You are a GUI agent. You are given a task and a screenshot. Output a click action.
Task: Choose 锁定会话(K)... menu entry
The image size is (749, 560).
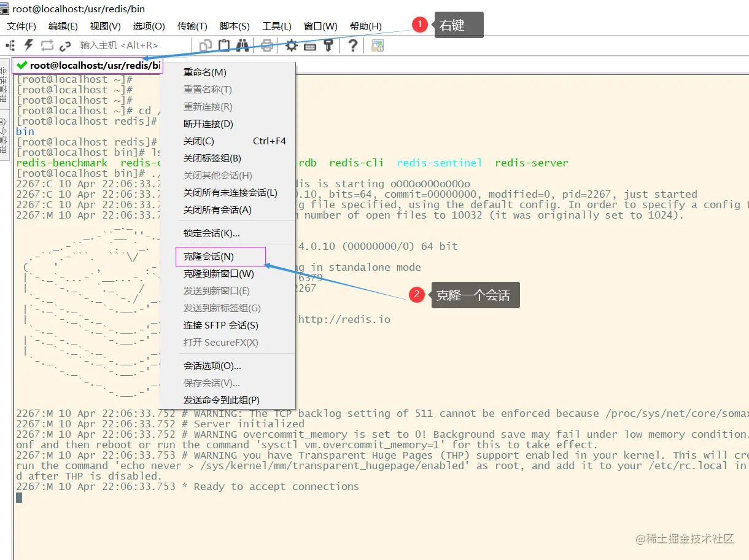228,233
